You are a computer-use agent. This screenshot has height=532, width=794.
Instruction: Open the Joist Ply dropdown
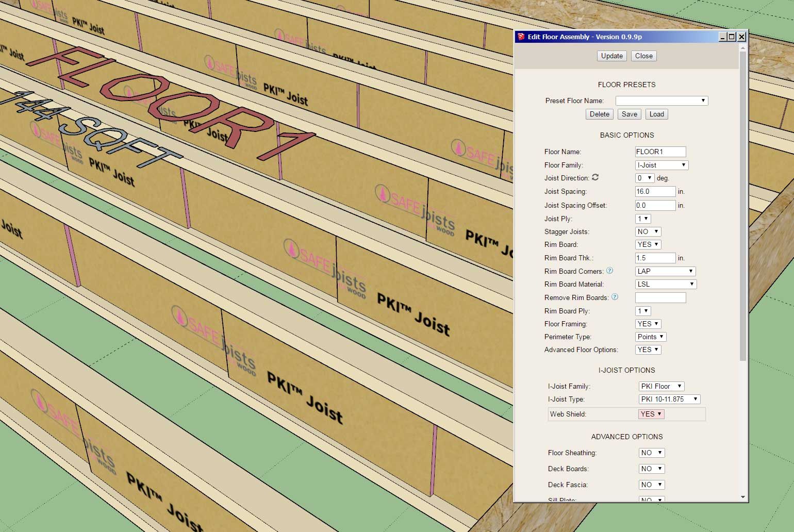(x=643, y=219)
